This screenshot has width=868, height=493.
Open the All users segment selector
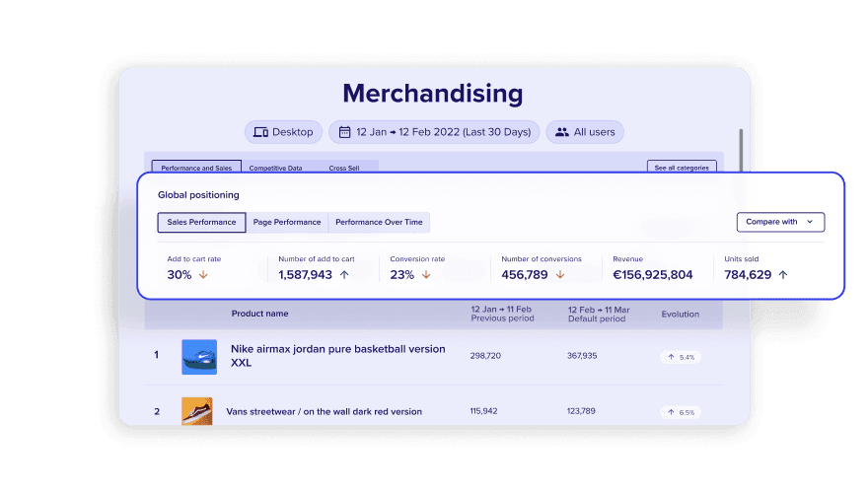pyautogui.click(x=585, y=132)
